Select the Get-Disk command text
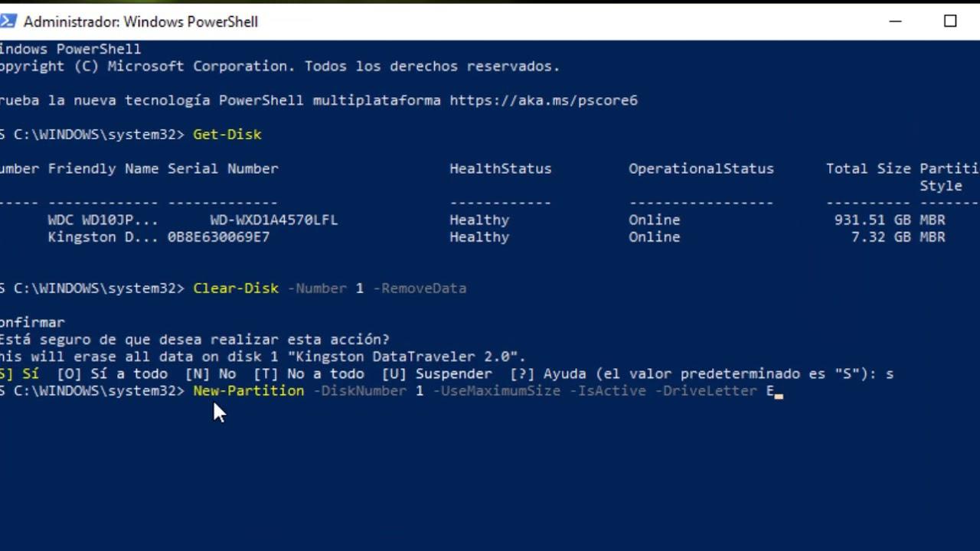 (227, 134)
